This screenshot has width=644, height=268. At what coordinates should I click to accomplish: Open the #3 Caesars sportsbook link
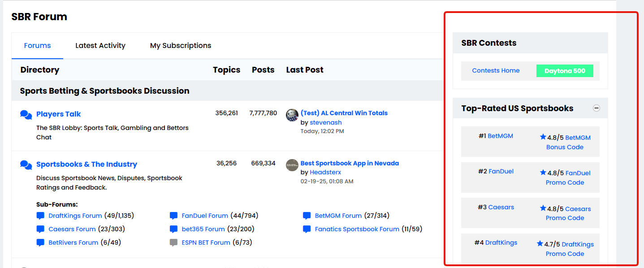click(501, 207)
